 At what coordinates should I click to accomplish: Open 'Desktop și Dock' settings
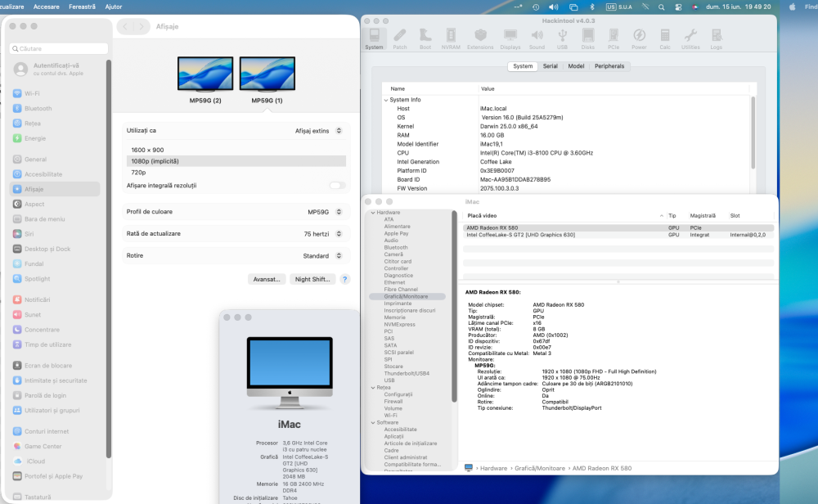coord(55,249)
